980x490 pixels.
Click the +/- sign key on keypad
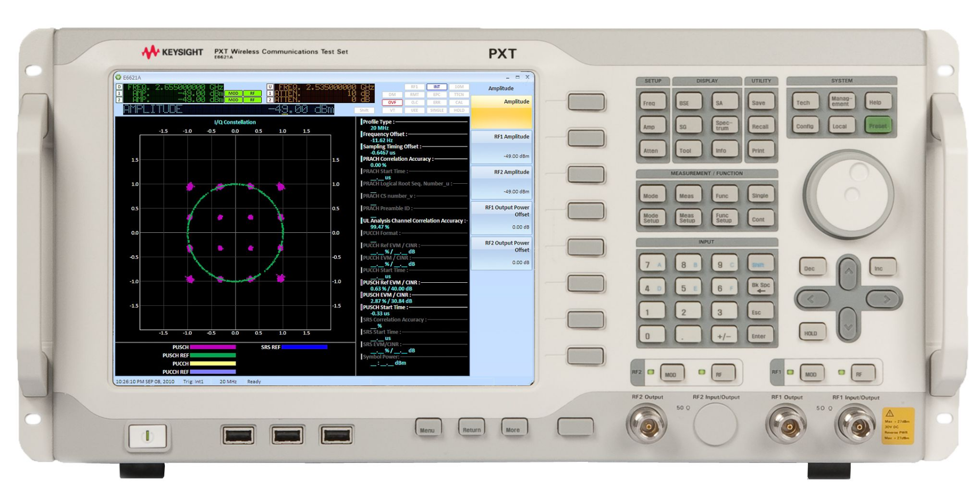(724, 336)
